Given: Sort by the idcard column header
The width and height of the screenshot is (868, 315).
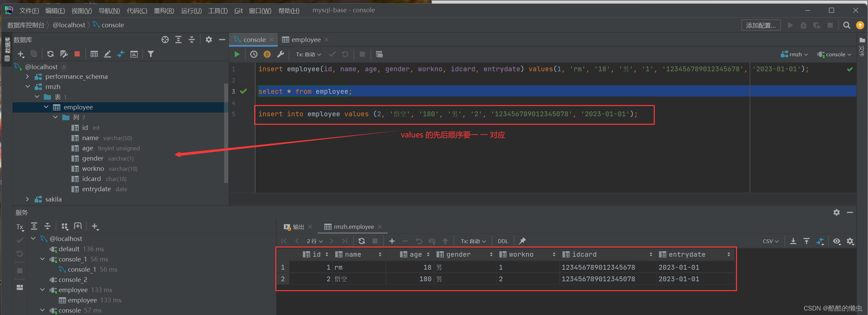Looking at the screenshot, I should (x=608, y=254).
